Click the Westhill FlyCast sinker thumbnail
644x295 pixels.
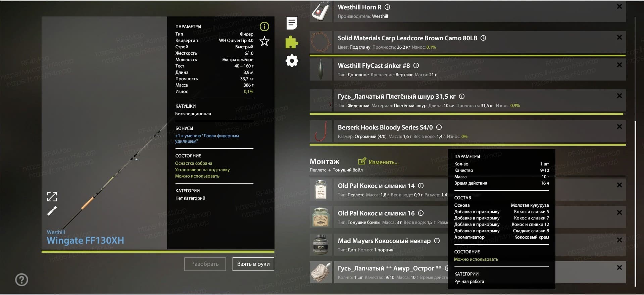(321, 69)
